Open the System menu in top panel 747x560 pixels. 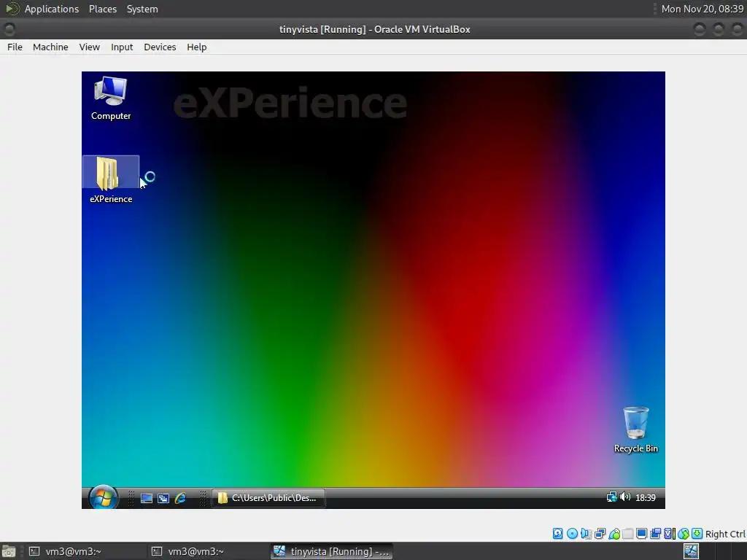(x=142, y=9)
